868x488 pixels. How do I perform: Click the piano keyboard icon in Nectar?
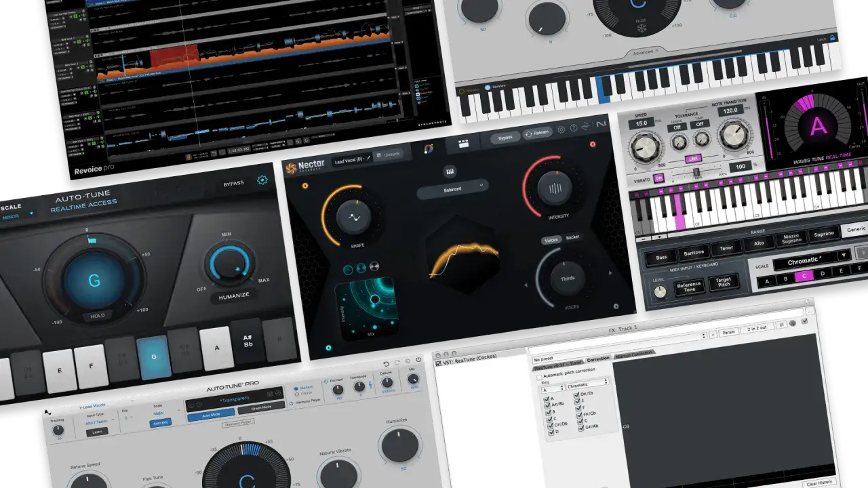[x=450, y=170]
